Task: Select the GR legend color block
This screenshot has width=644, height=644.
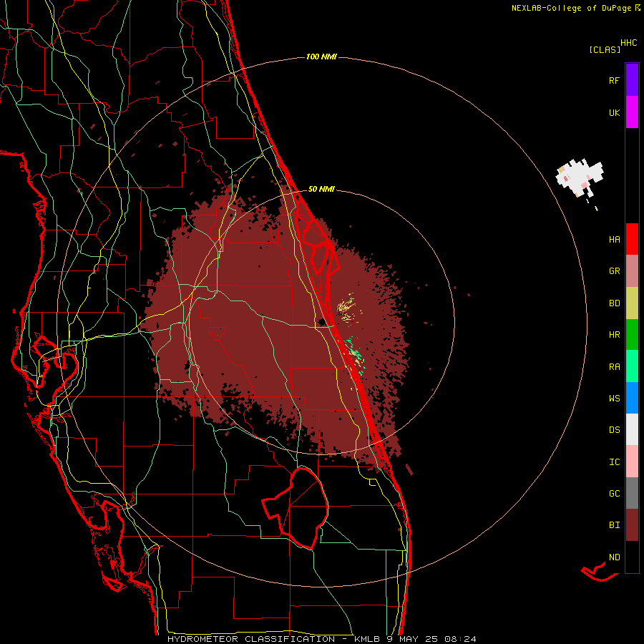Action: tap(632, 271)
